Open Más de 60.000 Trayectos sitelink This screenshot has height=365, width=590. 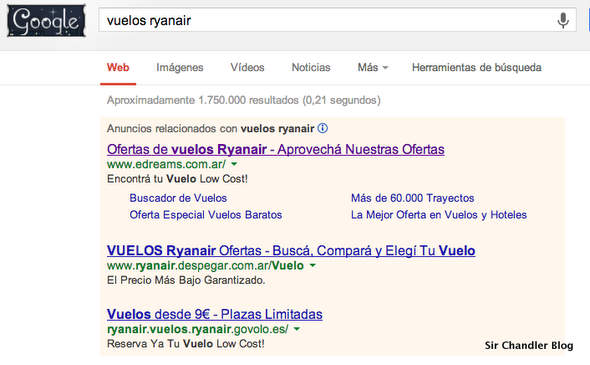(412, 198)
